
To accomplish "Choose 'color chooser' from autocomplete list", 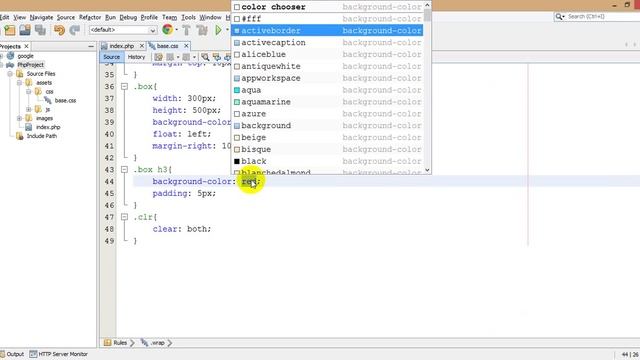I will 327,7.
